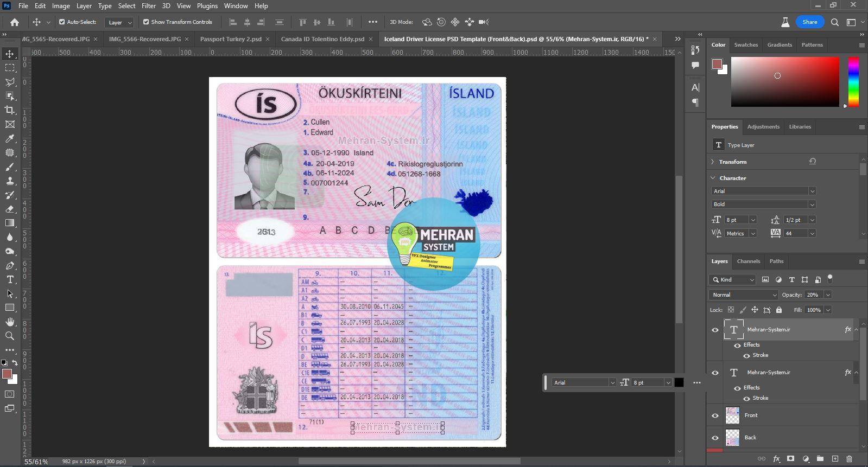Click the Delete layer trash icon
The image size is (868, 467).
click(849, 459)
